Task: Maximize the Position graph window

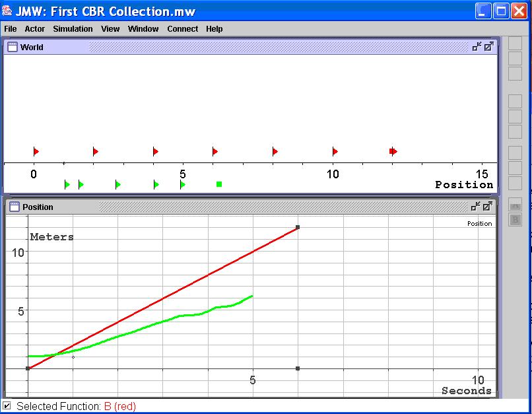Action: tap(489, 207)
